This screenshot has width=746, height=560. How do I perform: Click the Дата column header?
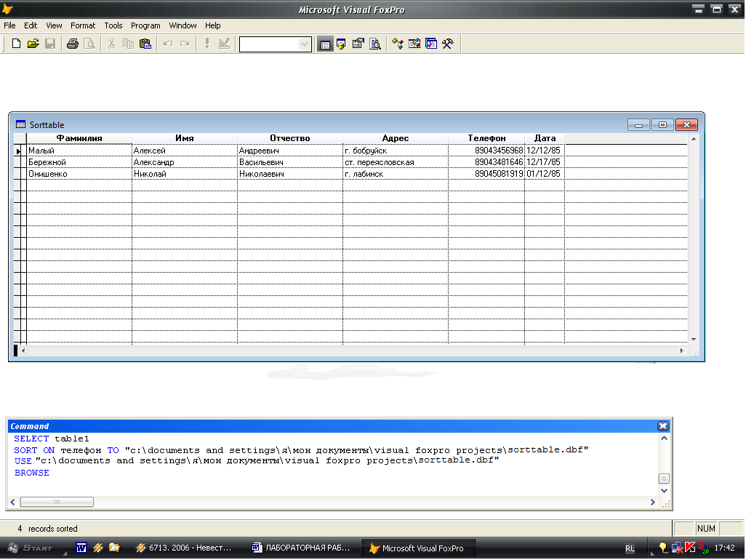click(545, 138)
